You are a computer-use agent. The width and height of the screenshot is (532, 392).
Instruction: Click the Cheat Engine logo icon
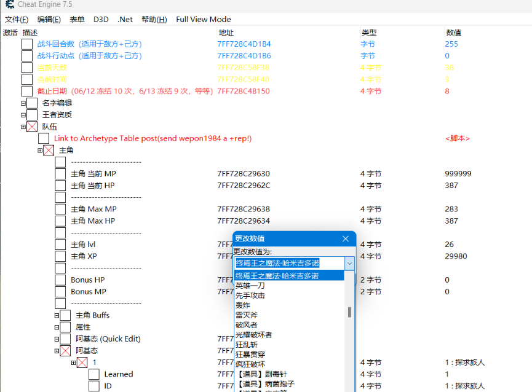[x=9, y=5]
